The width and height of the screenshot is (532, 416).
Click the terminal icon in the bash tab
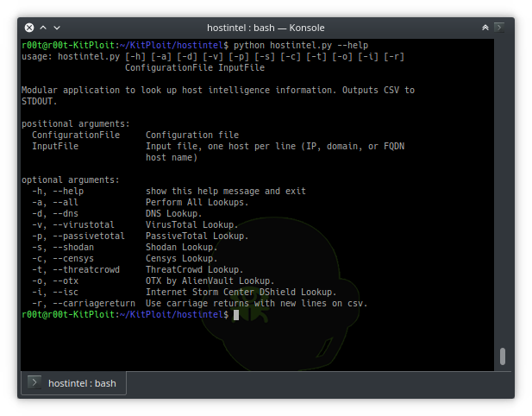[34, 382]
